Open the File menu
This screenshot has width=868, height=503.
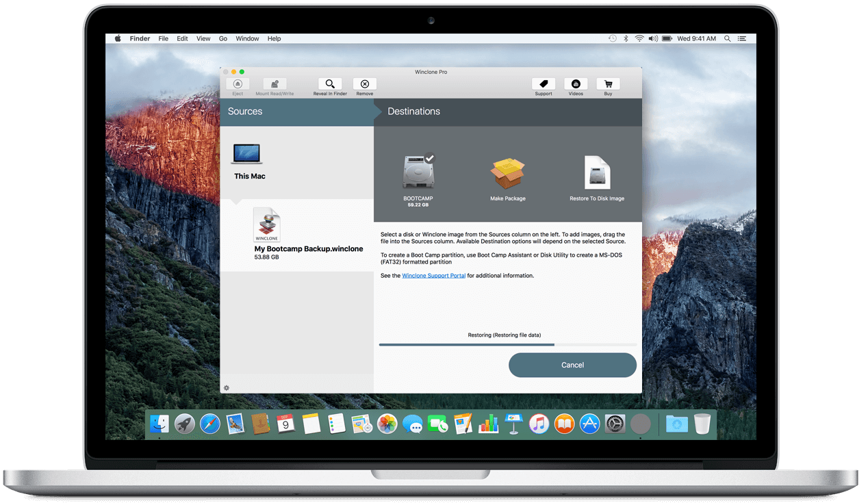pos(164,39)
